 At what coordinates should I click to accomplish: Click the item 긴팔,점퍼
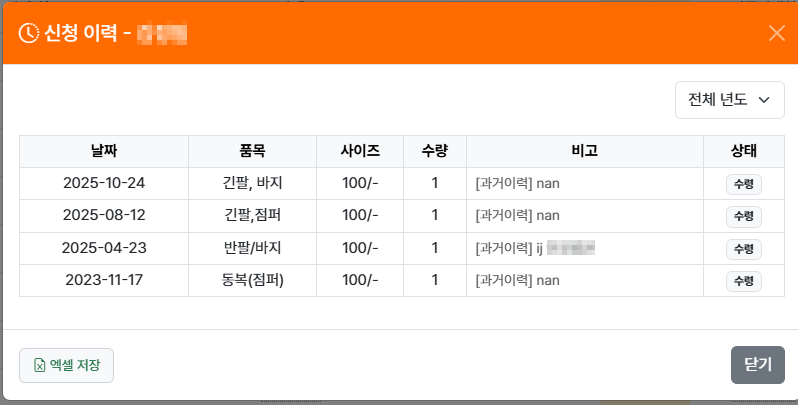coord(252,215)
